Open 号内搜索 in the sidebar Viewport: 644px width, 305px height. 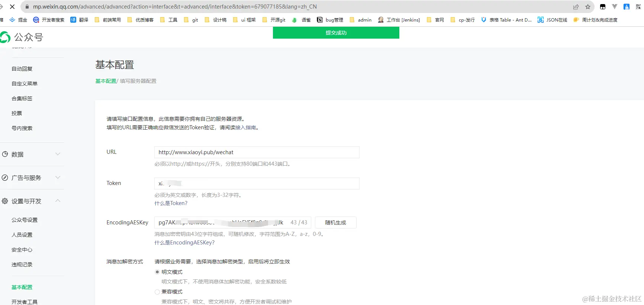[22, 128]
